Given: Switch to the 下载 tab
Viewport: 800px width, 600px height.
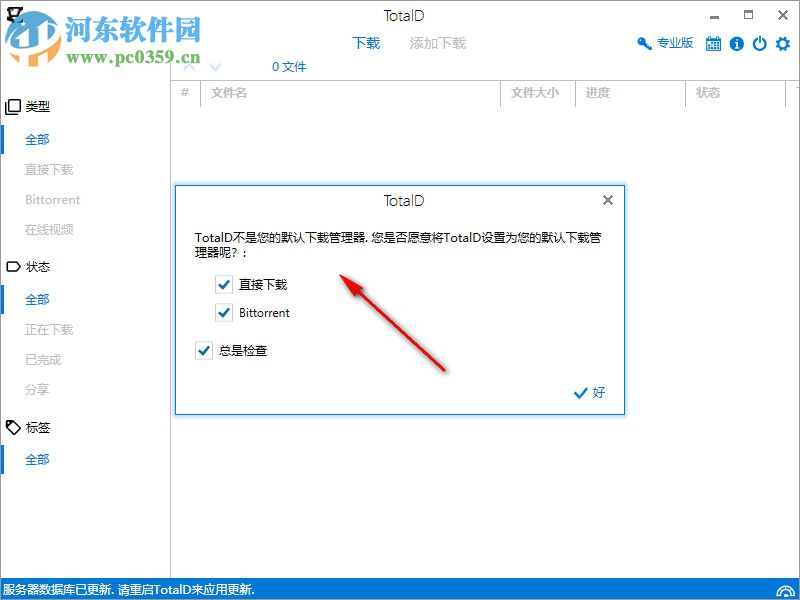Looking at the screenshot, I should point(368,43).
